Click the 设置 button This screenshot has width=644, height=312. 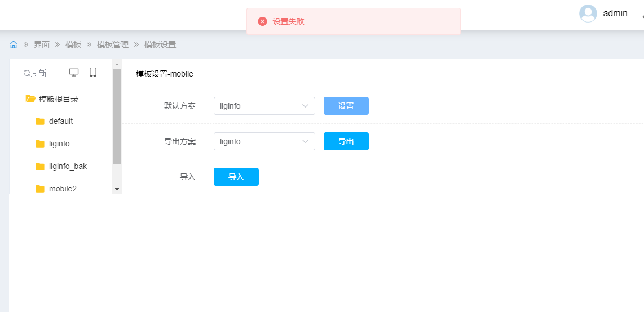(346, 106)
